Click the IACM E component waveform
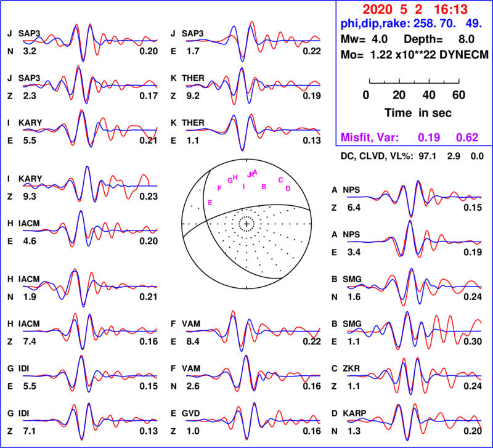 [90, 229]
